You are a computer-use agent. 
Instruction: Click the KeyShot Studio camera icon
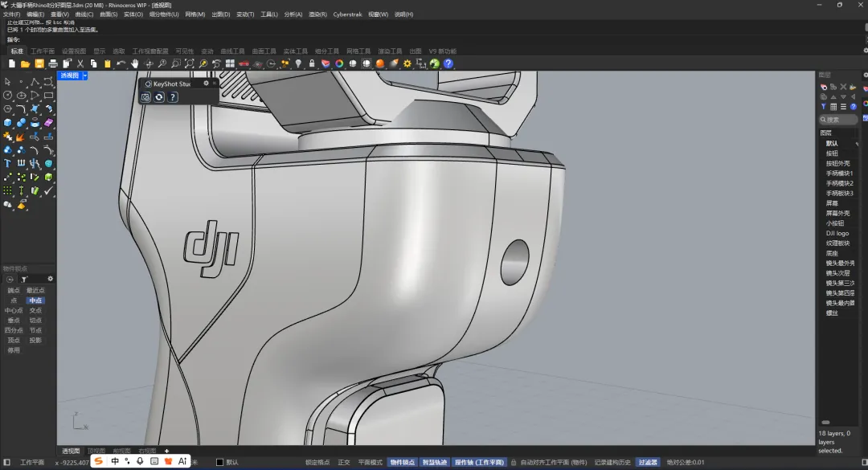pyautogui.click(x=145, y=97)
